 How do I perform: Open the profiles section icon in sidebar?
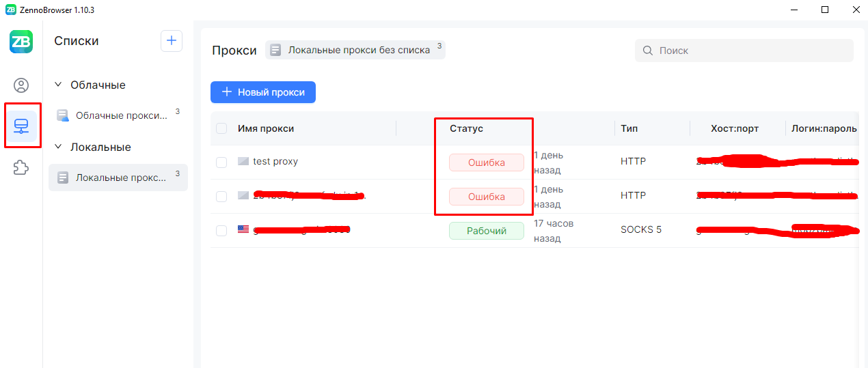(21, 85)
